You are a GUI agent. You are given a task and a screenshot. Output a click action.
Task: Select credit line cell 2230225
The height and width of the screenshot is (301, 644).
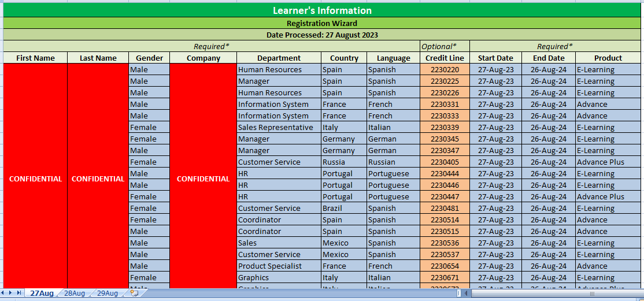445,81
